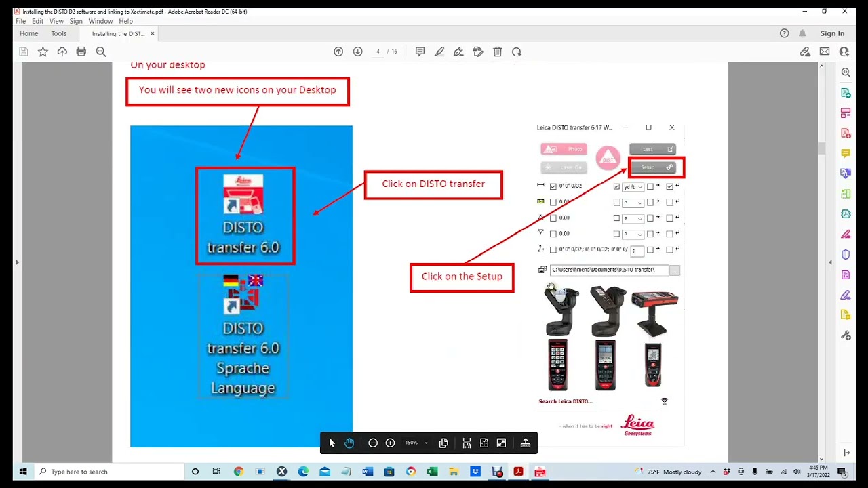Open Excel from the taskbar
Screen dimensions: 868x488
click(432, 472)
